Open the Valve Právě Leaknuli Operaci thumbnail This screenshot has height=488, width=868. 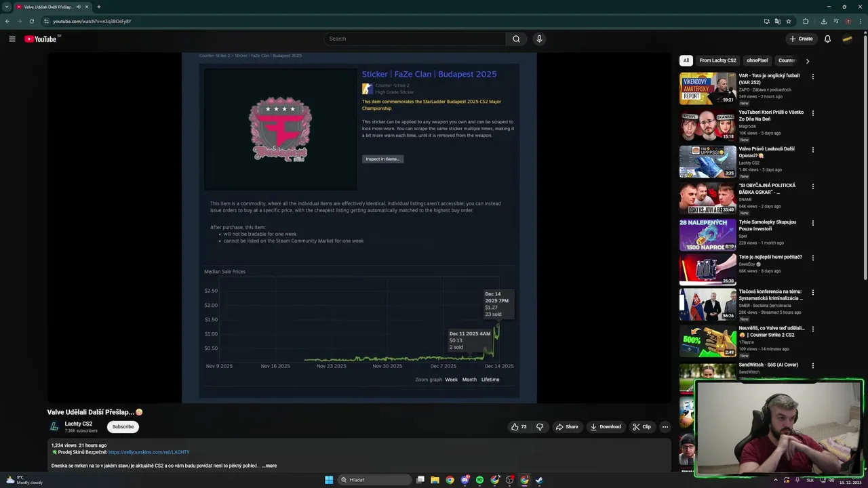tap(708, 161)
